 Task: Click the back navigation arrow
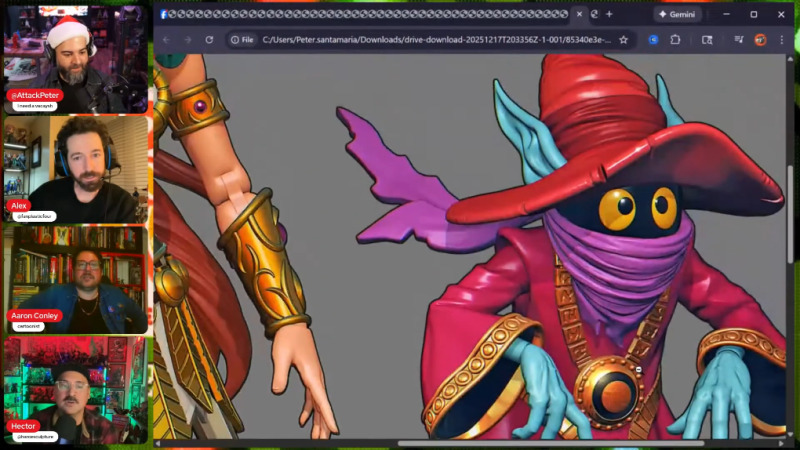pyautogui.click(x=166, y=40)
